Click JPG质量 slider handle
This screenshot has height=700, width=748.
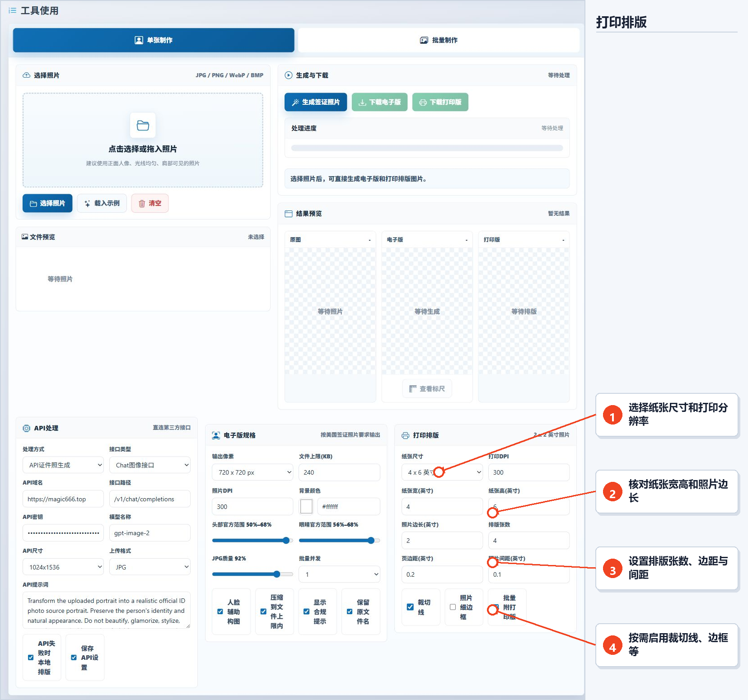(277, 574)
